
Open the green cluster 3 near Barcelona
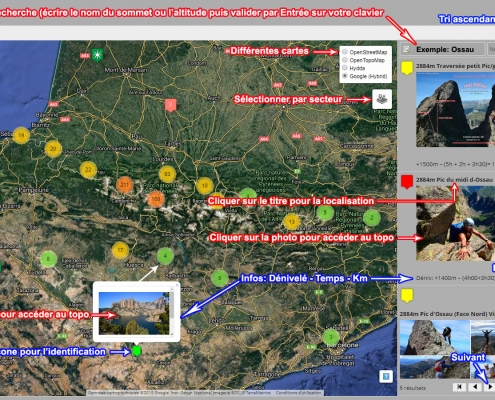(331, 337)
